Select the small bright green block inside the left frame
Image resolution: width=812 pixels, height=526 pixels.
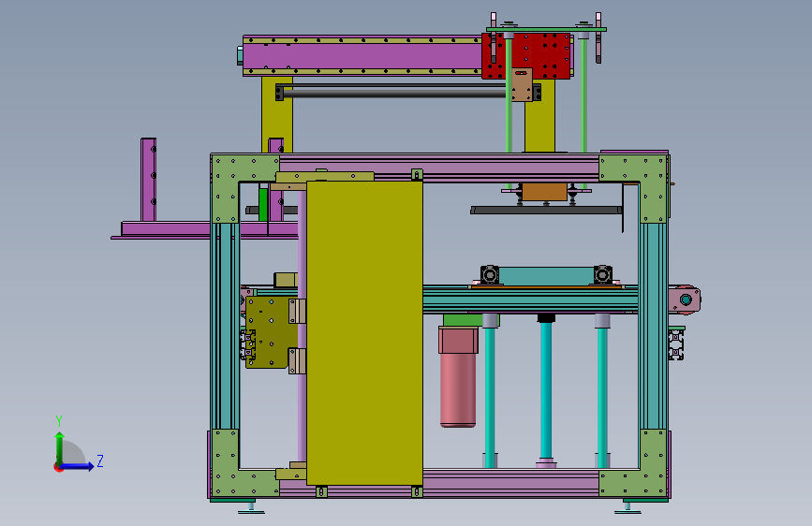pos(263,204)
